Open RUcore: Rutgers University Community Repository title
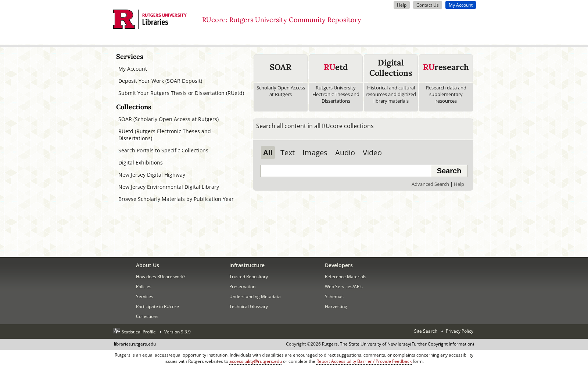588x368 pixels. (x=282, y=20)
